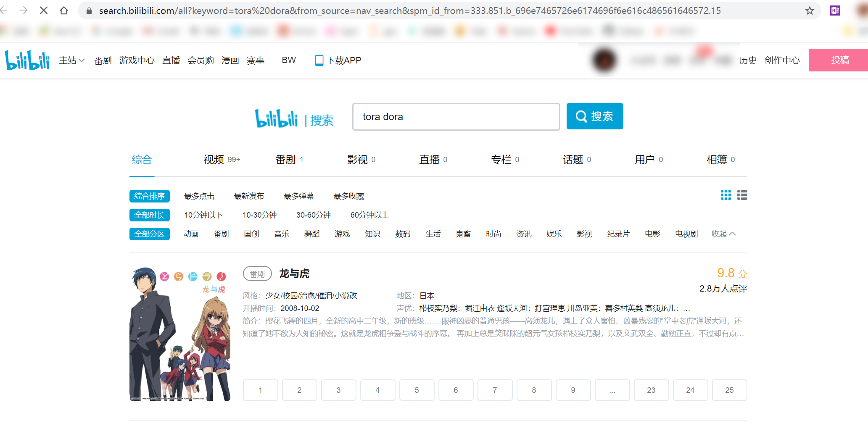Sort results by 最多点击

[x=199, y=196]
